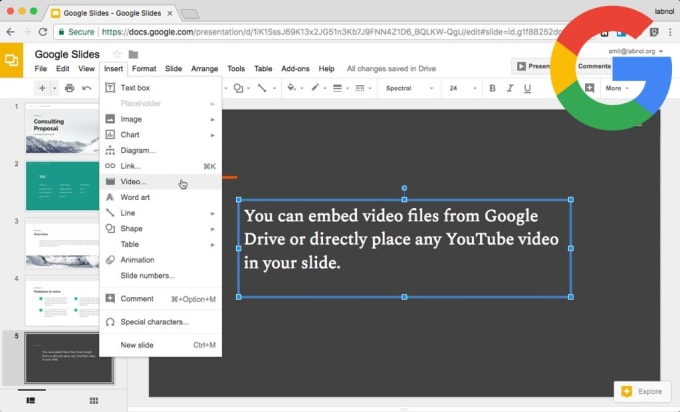680x412 pixels.
Task: Open the new slide layout dropdown arrow
Action: (x=55, y=88)
